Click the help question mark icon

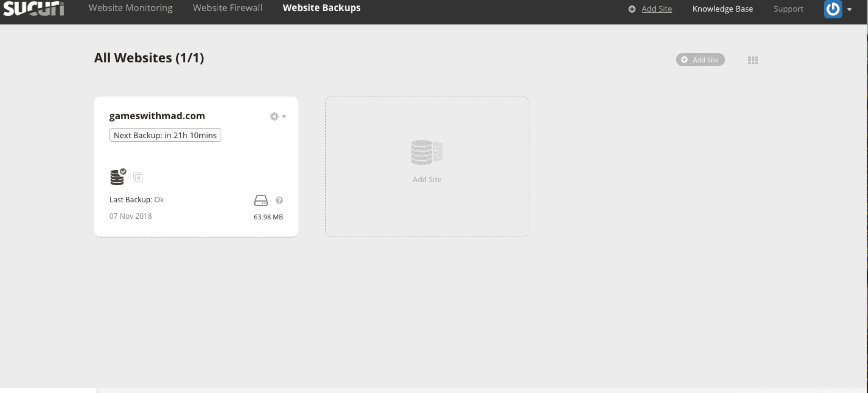279,200
